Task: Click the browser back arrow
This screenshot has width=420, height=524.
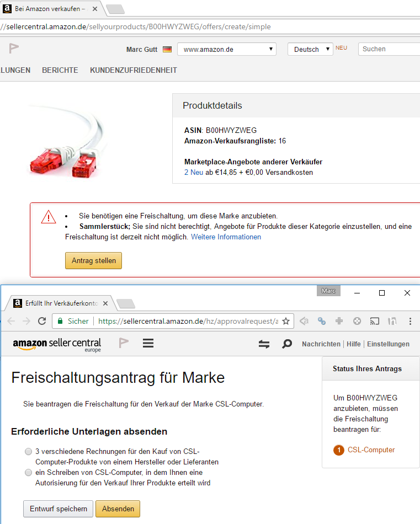Action: click(11, 321)
